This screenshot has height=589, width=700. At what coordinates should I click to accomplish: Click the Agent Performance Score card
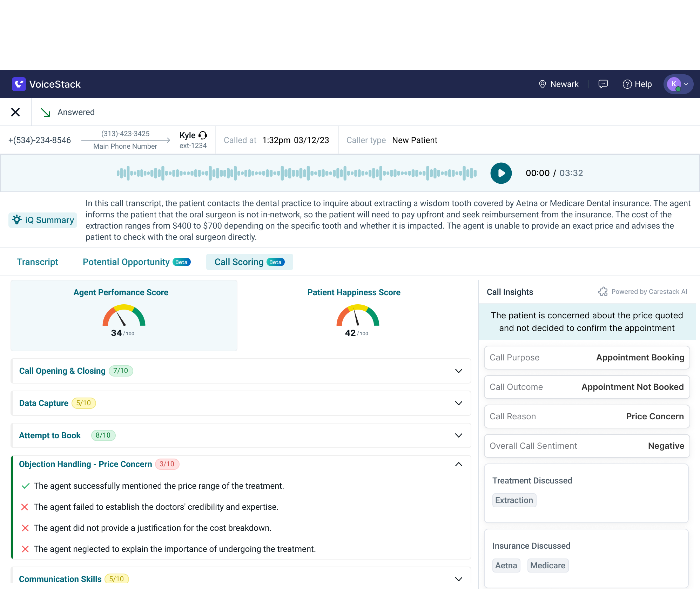124,316
